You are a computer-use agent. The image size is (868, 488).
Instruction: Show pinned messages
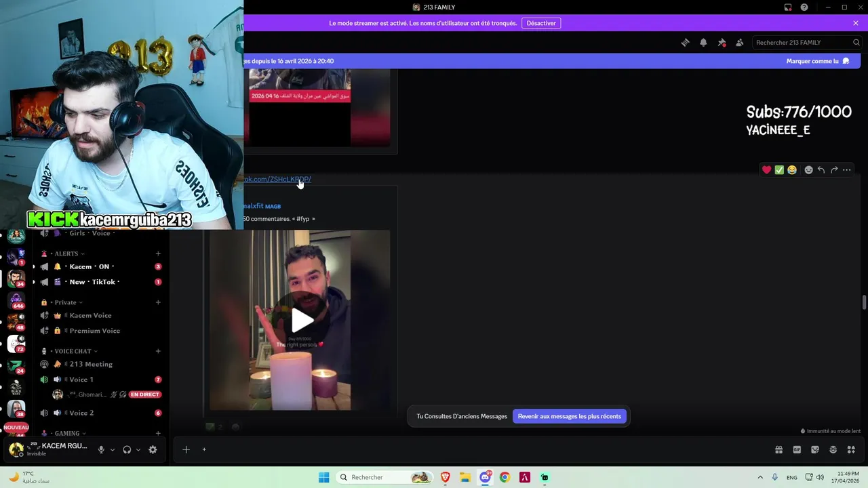click(722, 42)
